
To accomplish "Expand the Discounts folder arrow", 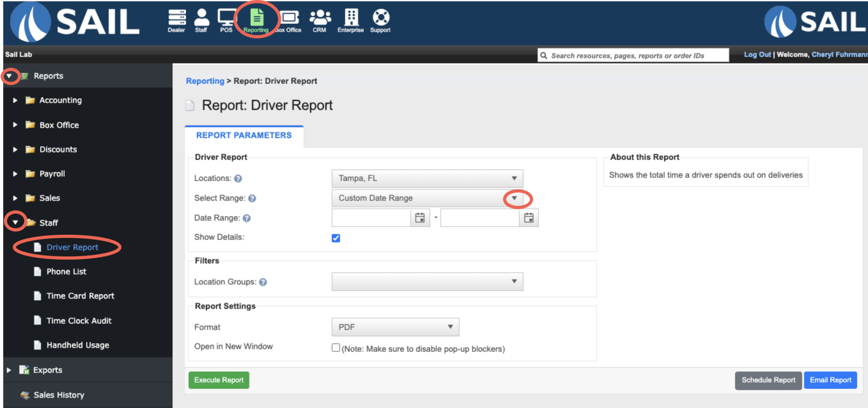I will (x=15, y=149).
